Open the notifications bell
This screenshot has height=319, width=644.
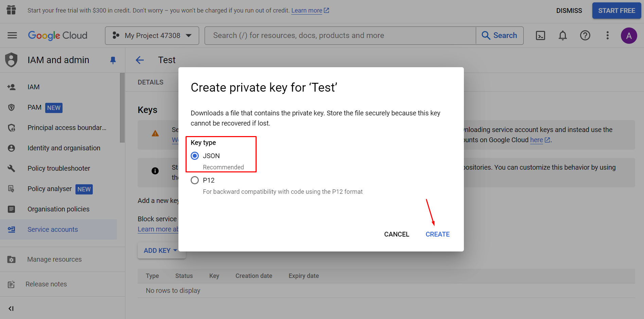(x=562, y=35)
